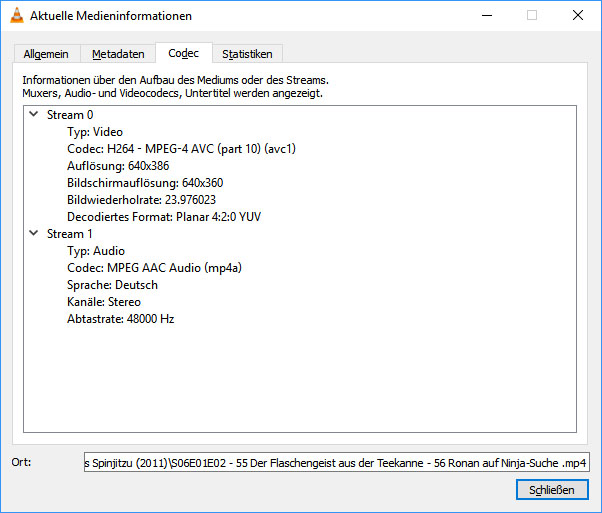Open the Metadaten tab
The height and width of the screenshot is (513, 602).
pyautogui.click(x=118, y=54)
